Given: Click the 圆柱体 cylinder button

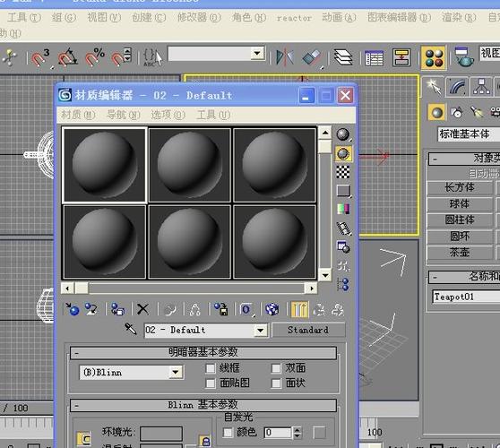Looking at the screenshot, I should 460,220.
